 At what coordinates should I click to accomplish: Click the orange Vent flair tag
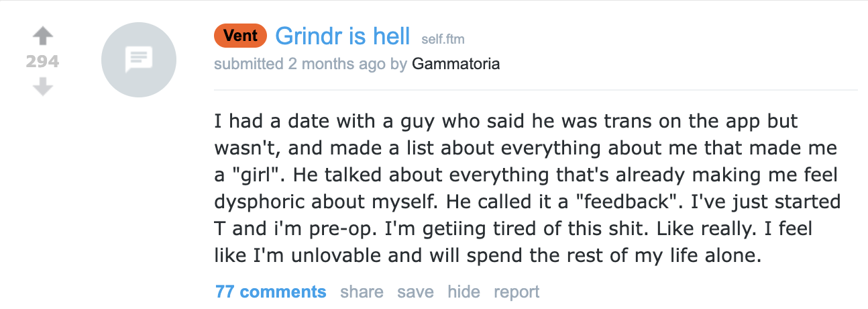(x=240, y=36)
